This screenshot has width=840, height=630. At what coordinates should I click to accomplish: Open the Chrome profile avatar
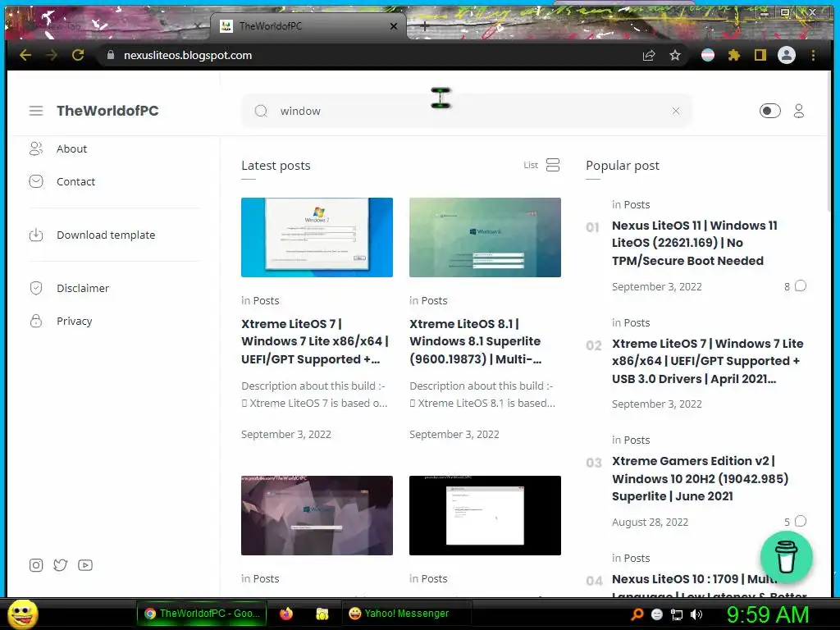787,55
